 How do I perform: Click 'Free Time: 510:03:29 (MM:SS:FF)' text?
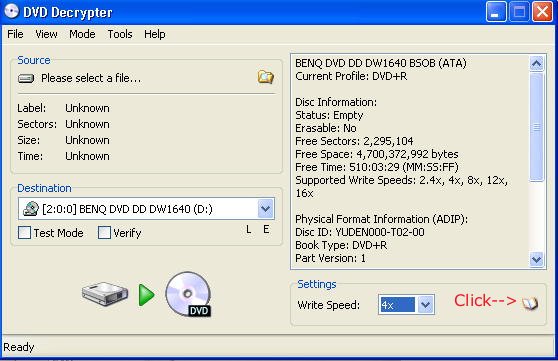(x=377, y=167)
